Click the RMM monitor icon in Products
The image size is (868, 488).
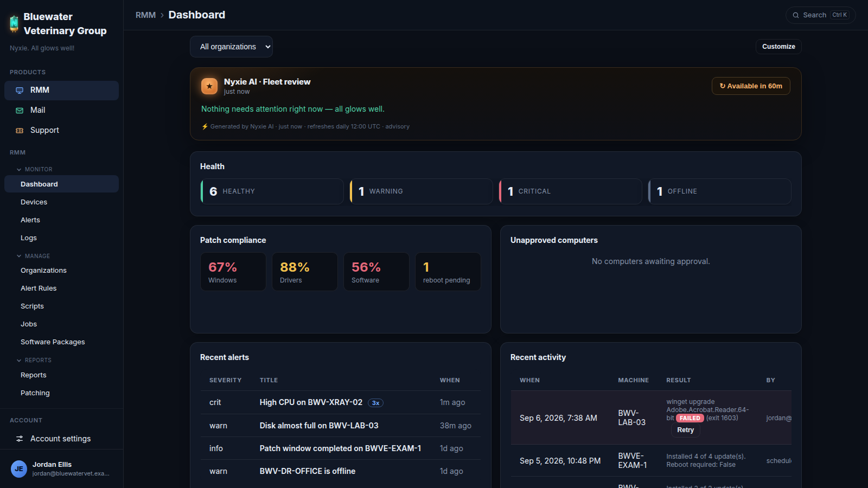[20, 91]
